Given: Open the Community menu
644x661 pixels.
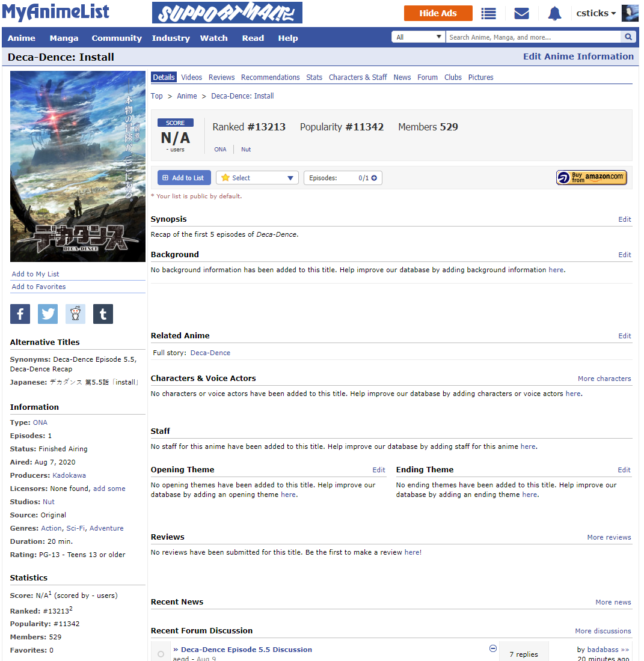Looking at the screenshot, I should click(117, 38).
